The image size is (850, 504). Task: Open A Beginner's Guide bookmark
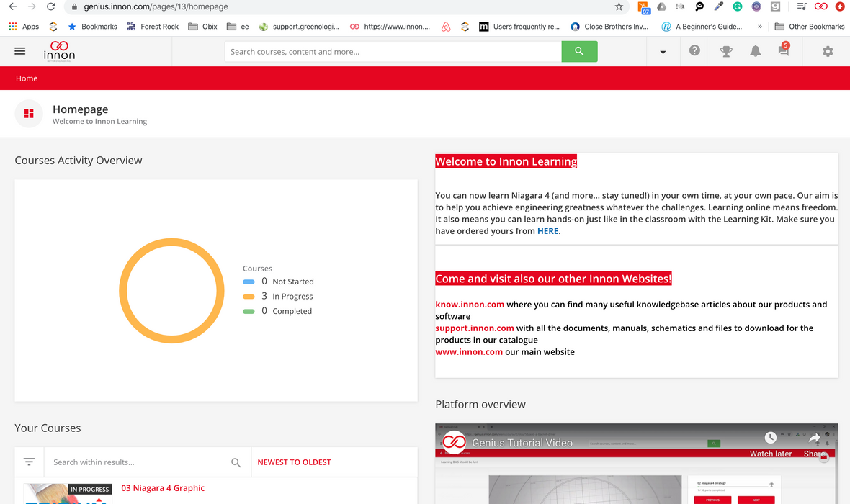pos(702,26)
